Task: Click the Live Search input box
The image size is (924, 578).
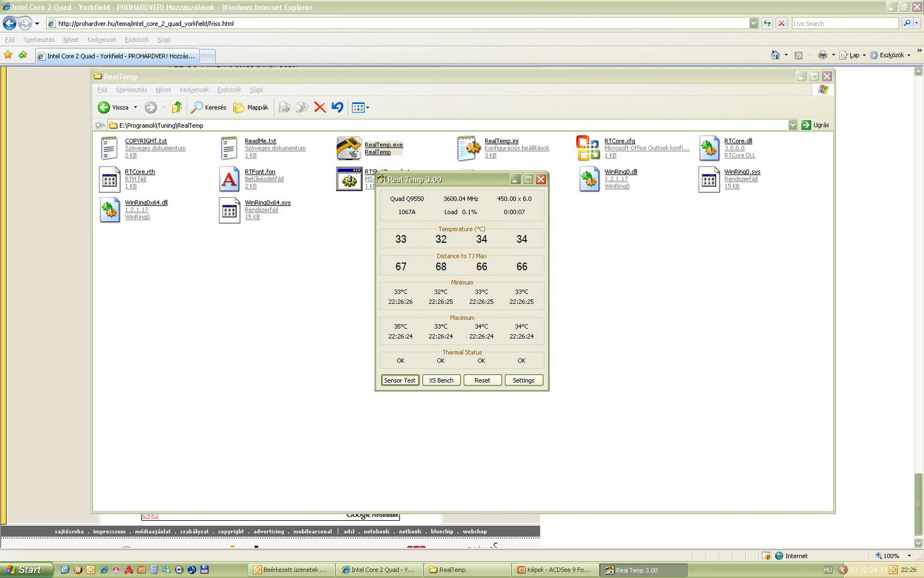Action: [845, 23]
